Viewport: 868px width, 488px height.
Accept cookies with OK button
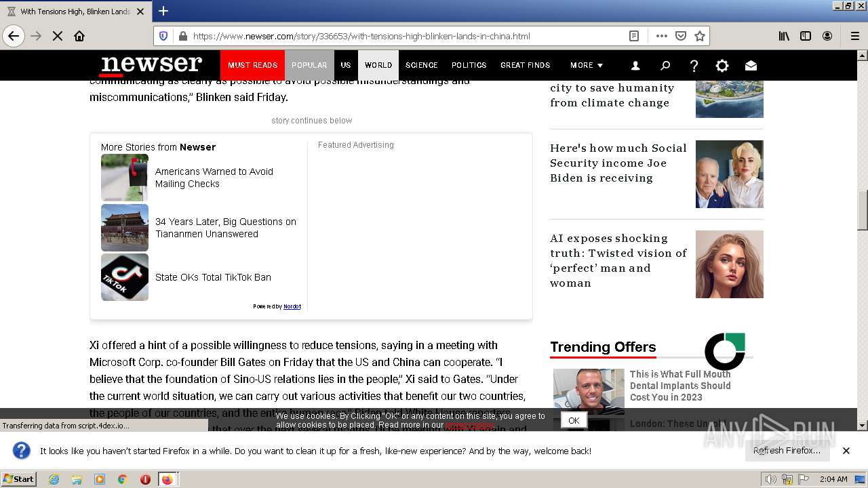(x=574, y=420)
